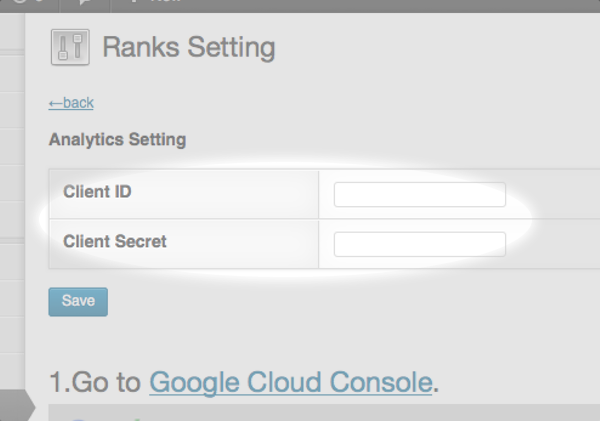Click the period after Google Cloud Console
This screenshot has height=421, width=600.
pyautogui.click(x=436, y=390)
